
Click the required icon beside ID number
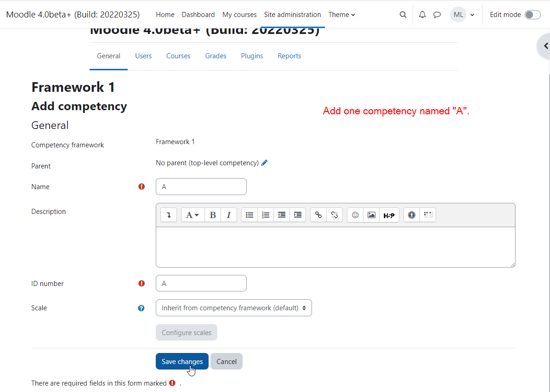pyautogui.click(x=142, y=283)
